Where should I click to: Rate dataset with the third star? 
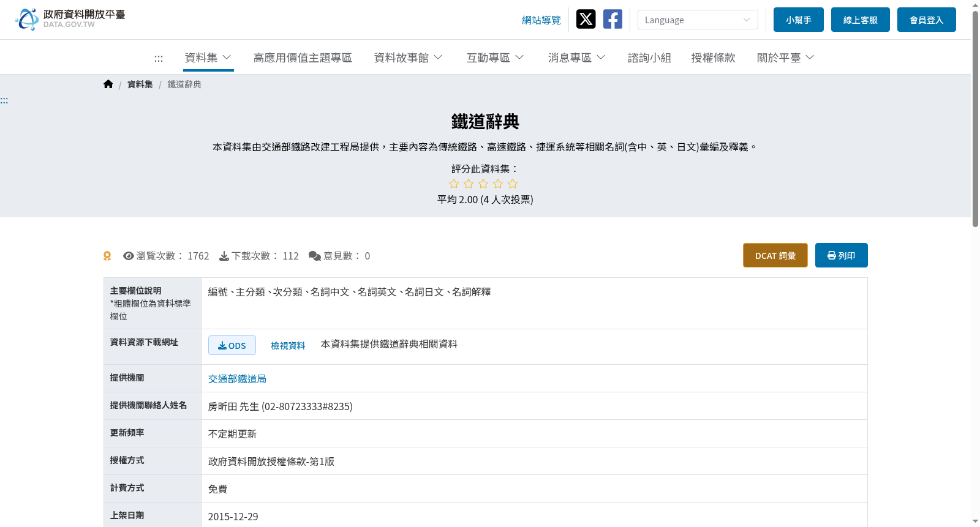pyautogui.click(x=483, y=184)
